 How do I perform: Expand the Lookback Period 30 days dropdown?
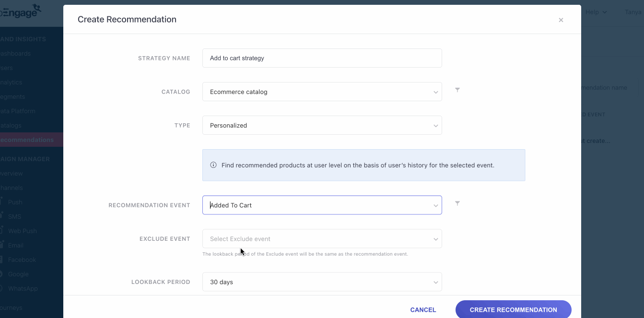pos(322,282)
